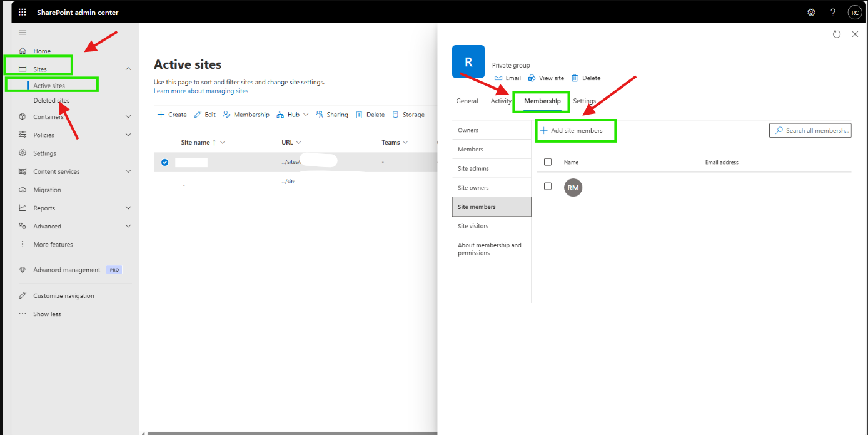Toggle the selected site row checkmark
The width and height of the screenshot is (868, 435).
165,162
